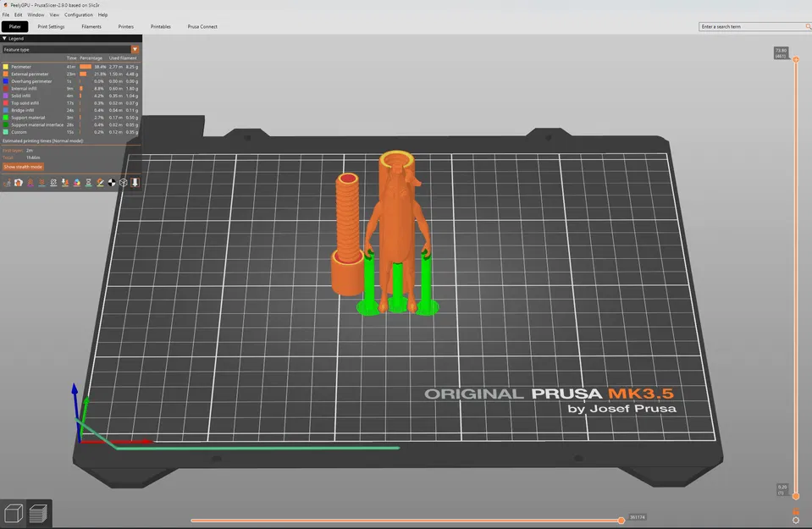Open the File menu
Viewport: 812px width, 529px height.
[x=6, y=15]
